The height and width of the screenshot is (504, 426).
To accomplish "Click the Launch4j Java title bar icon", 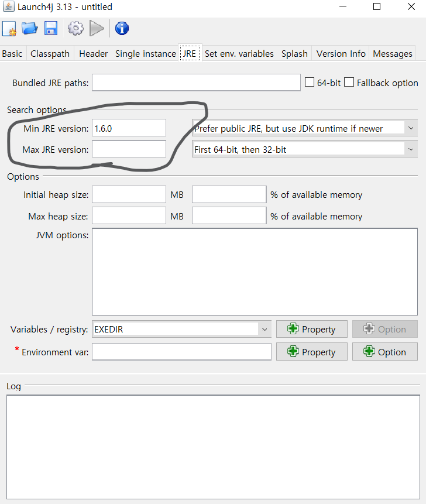I will 8,6.
